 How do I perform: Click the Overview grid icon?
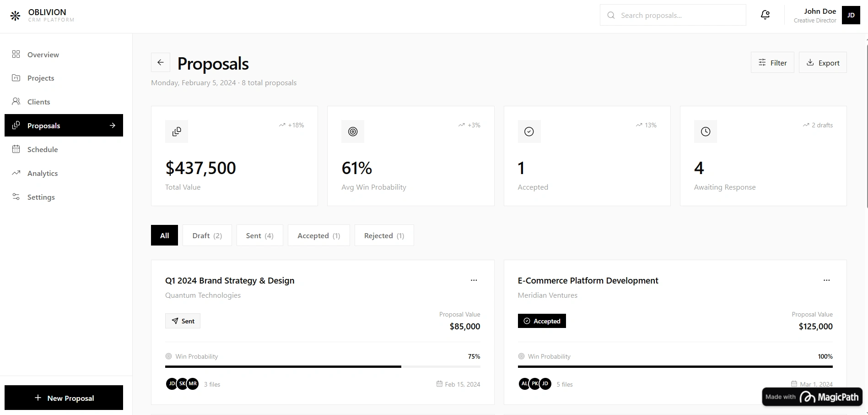(16, 54)
